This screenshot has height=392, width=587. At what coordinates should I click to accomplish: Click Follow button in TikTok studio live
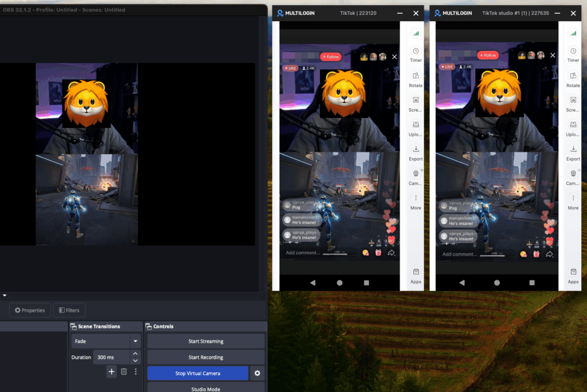[x=488, y=55]
